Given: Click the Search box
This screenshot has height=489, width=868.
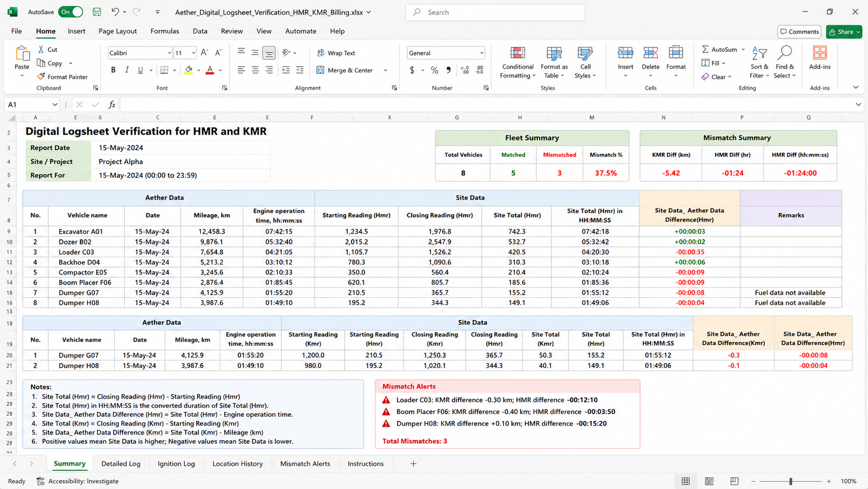Looking at the screenshot, I should pos(495,12).
